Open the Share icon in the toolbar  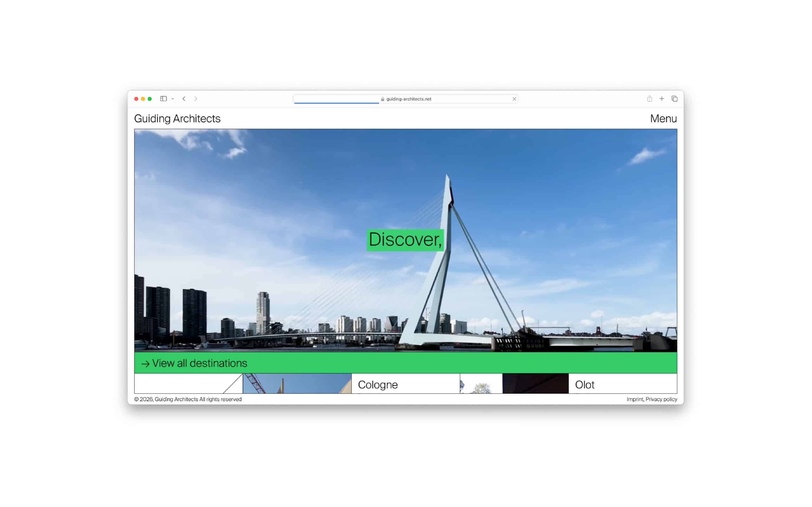[650, 99]
